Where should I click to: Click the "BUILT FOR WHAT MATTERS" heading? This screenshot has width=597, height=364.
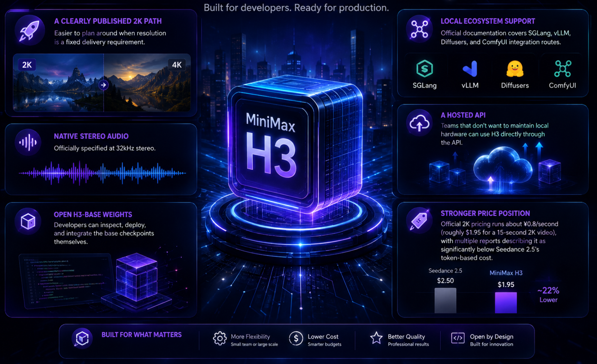tap(141, 335)
